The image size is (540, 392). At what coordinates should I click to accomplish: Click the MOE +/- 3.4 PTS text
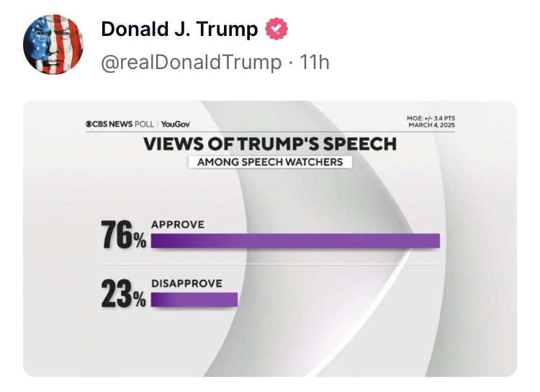[x=431, y=119]
